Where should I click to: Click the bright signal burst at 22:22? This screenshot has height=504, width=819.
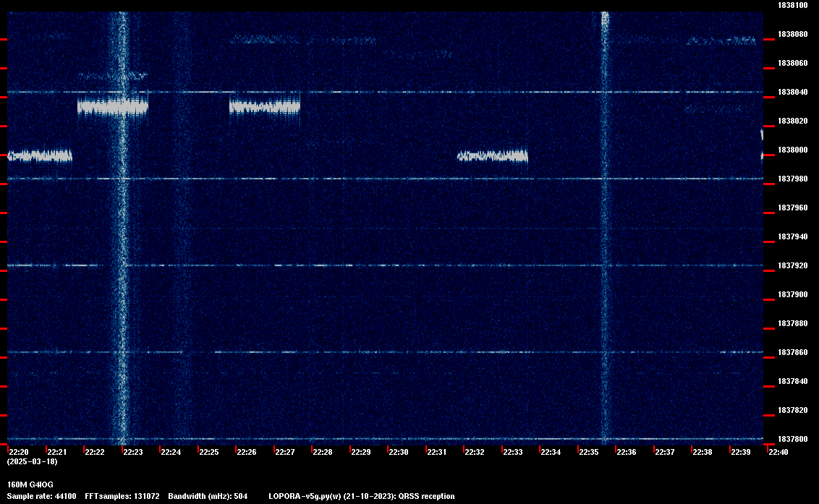click(x=113, y=107)
